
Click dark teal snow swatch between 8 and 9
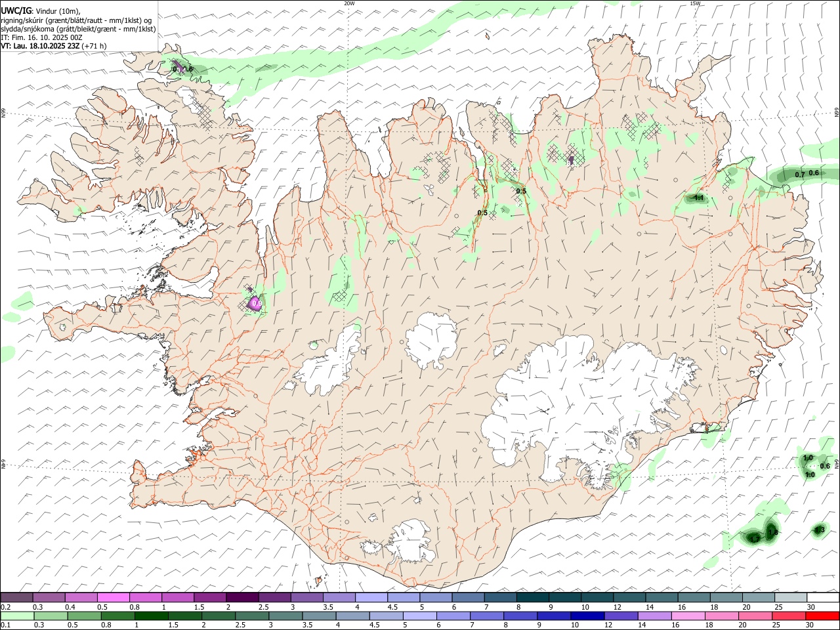pos(532,598)
